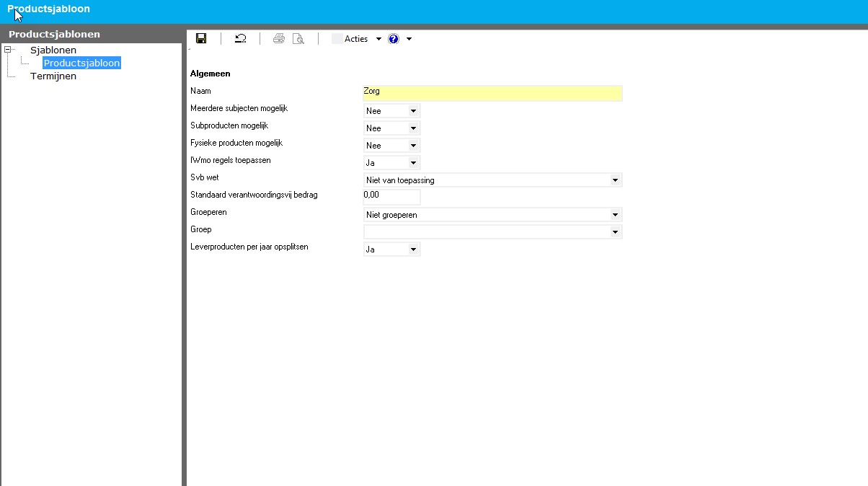The width and height of the screenshot is (868, 486).
Task: Open IWmo regels toepassen dropdown
Action: pyautogui.click(x=413, y=163)
